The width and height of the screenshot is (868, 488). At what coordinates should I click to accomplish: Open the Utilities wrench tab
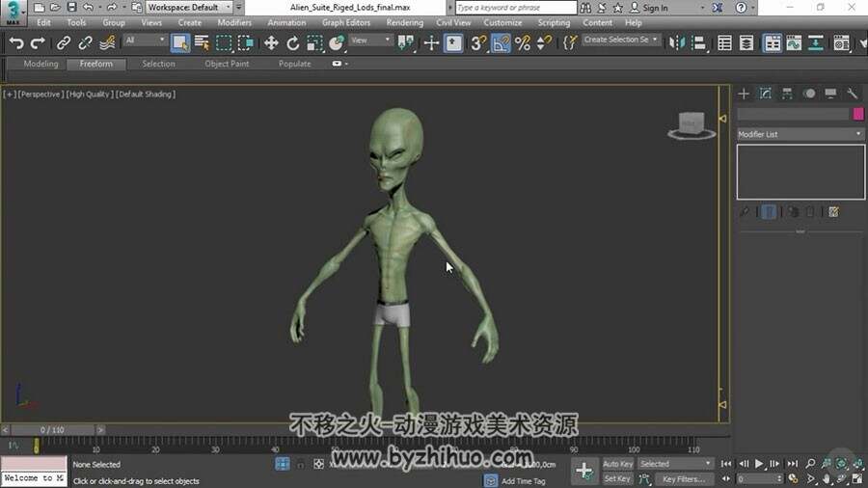tap(852, 94)
